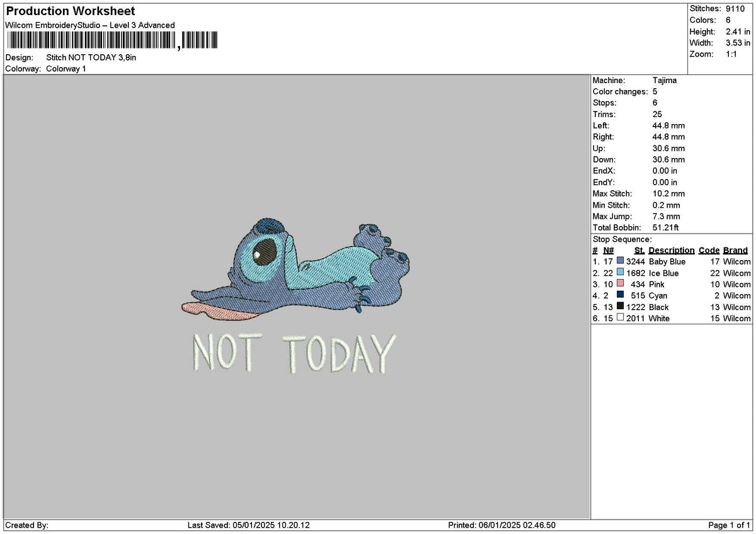Viewport: 756px width, 534px height.
Task: Click the Stops value 6
Action: tap(655, 103)
